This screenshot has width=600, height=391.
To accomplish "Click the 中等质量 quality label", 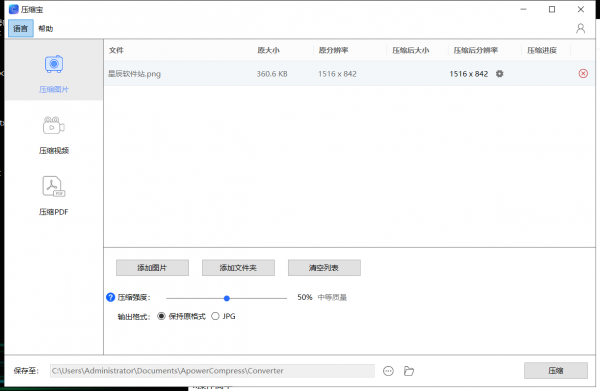I will pos(332,297).
